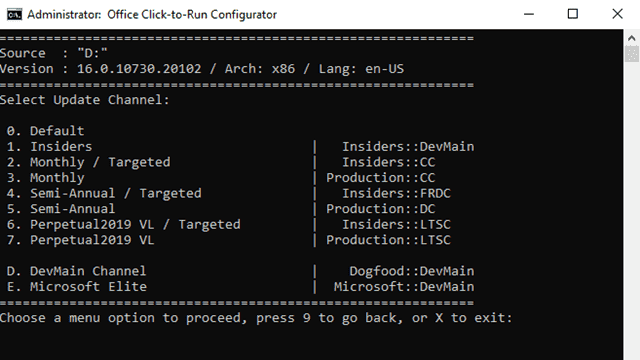
Task: Click the scrollbar up arrow
Action: (x=631, y=38)
